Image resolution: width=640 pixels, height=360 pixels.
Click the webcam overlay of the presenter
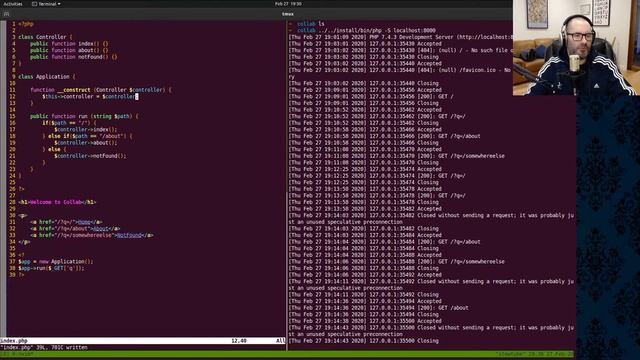[x=576, y=47]
